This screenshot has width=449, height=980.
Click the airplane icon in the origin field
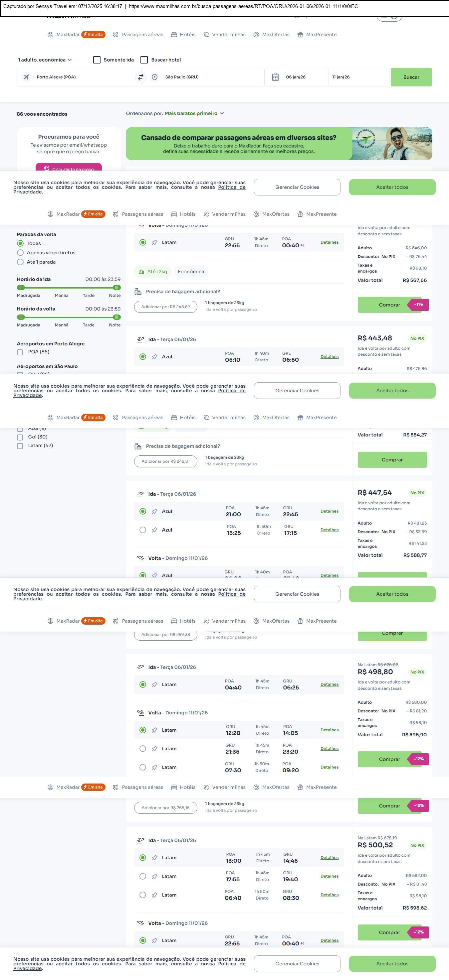26,77
